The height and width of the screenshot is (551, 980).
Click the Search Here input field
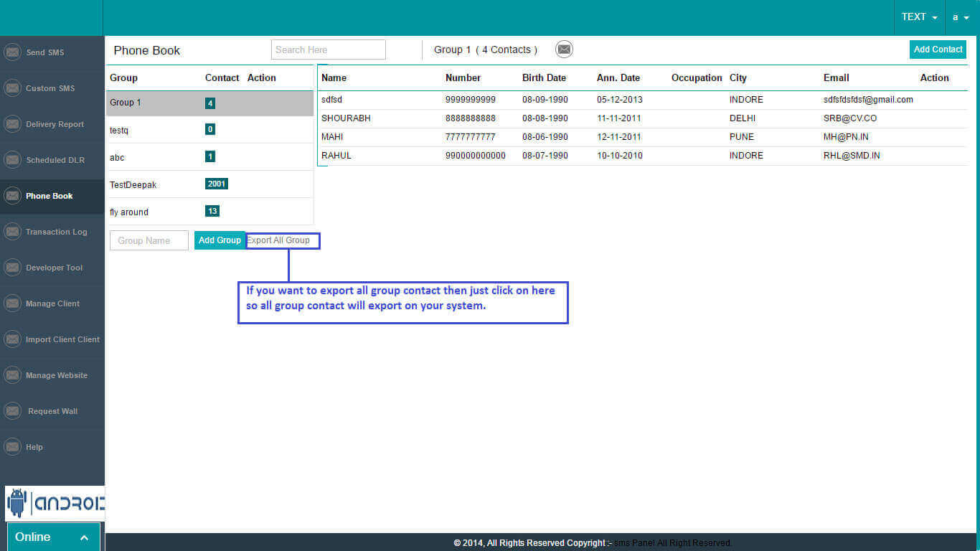[328, 50]
